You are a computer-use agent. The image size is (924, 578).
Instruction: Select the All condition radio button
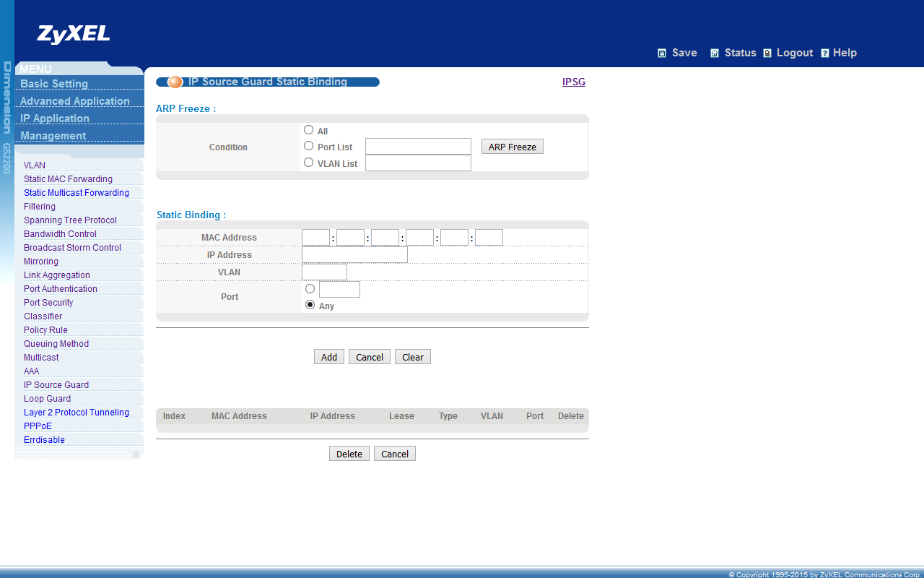pos(309,130)
